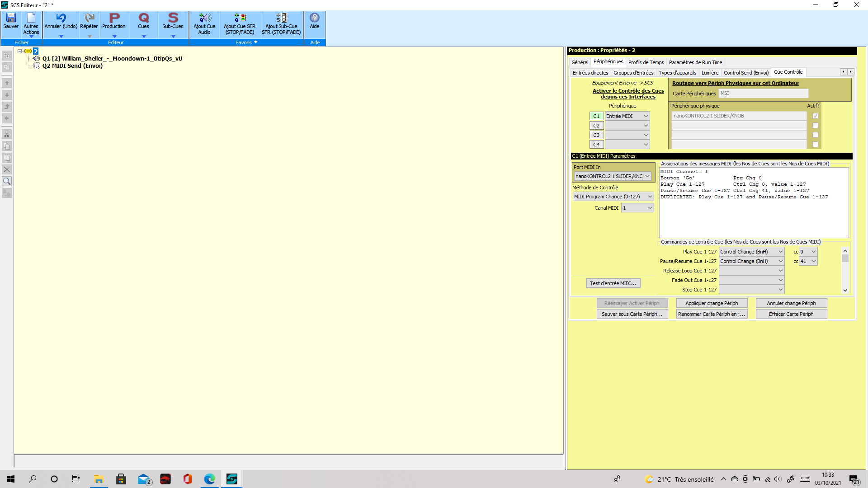868x488 pixels.
Task: Enable the Actif checkbox for C3
Action: (815, 135)
